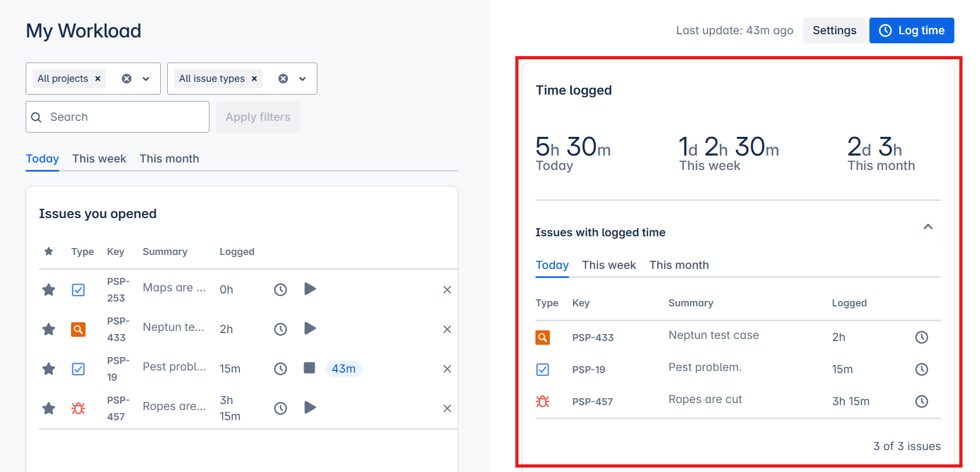Toggle favorite star for PSP-253
980x472 pixels.
click(x=49, y=290)
